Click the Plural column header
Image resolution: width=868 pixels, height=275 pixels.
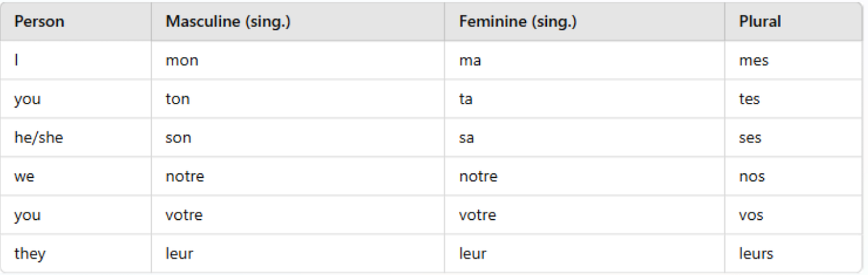pos(794,22)
